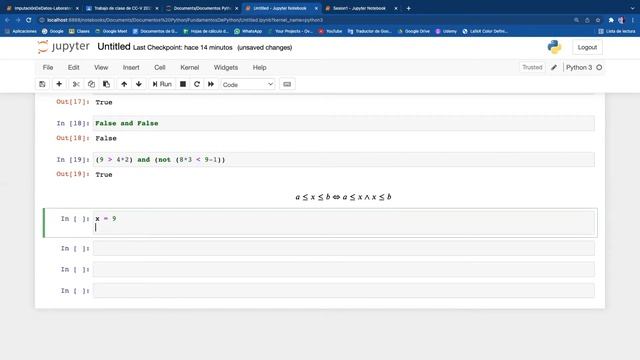This screenshot has height=360, width=640.
Task: Open the command palette keyboard icon
Action: click(287, 84)
